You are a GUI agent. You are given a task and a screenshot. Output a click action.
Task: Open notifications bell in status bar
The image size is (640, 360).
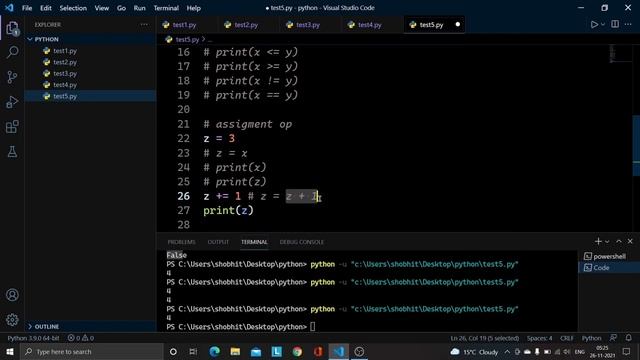(629, 338)
